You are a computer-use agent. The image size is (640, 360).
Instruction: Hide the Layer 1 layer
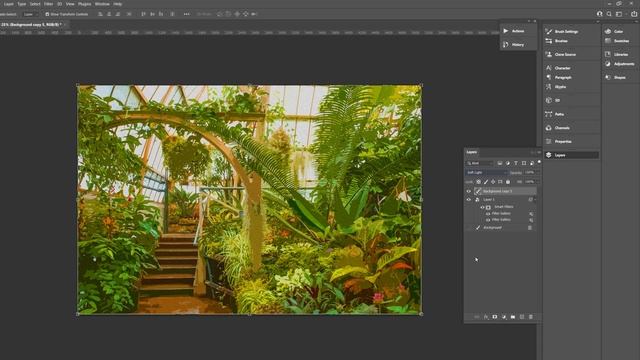point(469,200)
